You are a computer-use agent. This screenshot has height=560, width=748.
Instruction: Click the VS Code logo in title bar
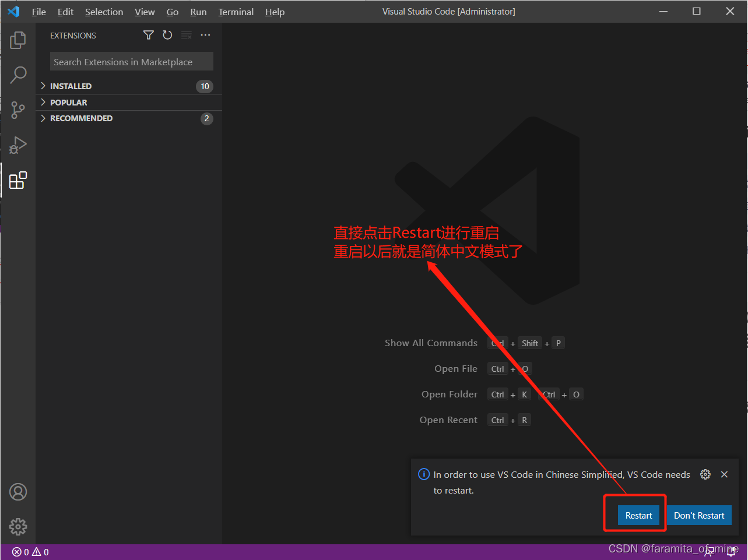(x=13, y=12)
